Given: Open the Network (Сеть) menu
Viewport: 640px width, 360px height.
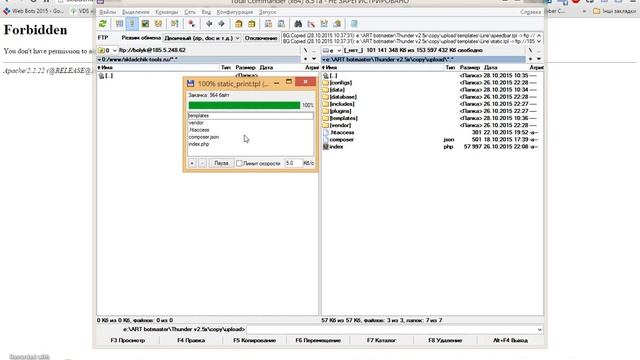Looking at the screenshot, I should (x=190, y=12).
